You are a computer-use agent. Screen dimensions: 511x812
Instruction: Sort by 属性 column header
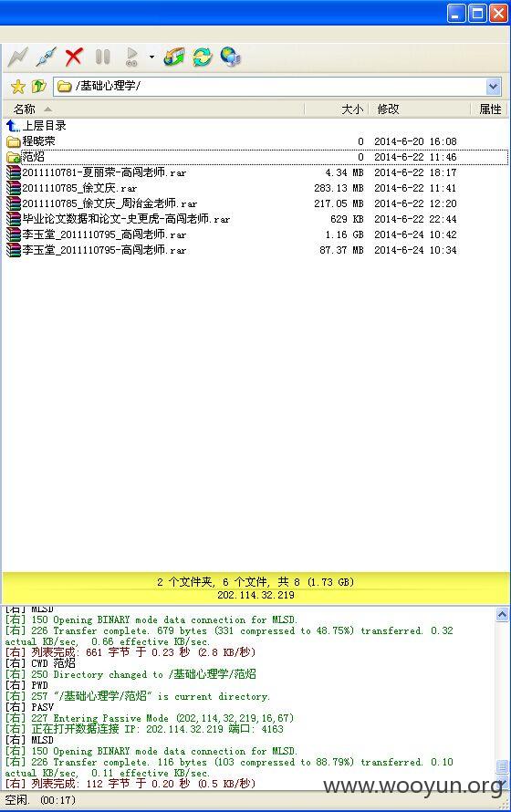490,109
